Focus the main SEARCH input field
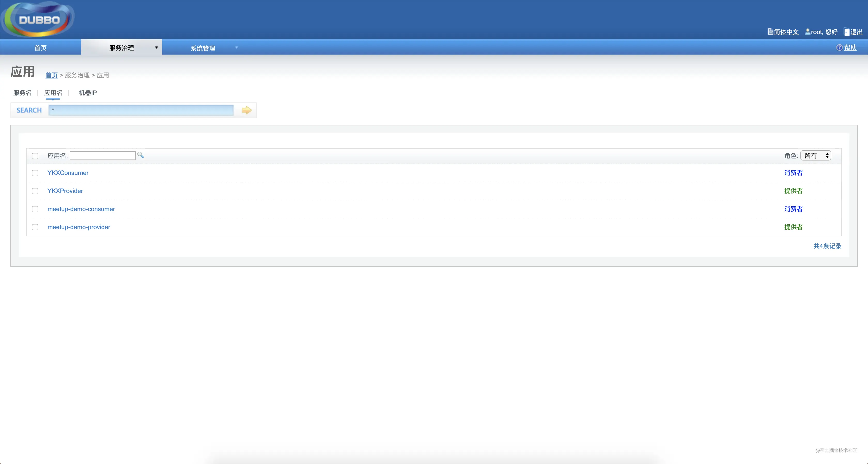 click(141, 110)
